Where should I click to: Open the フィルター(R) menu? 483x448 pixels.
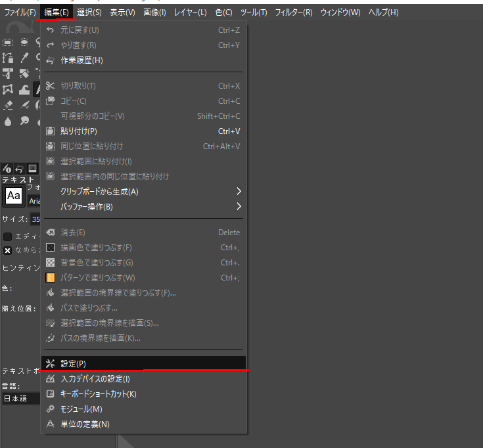294,12
